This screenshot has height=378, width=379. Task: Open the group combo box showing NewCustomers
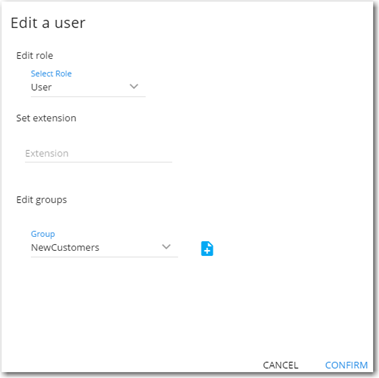[104, 248]
